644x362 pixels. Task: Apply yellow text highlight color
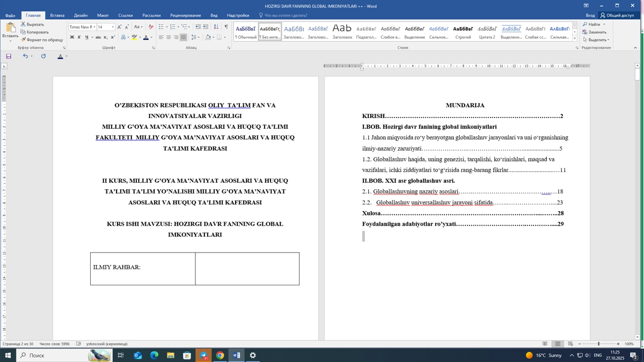tap(135, 36)
